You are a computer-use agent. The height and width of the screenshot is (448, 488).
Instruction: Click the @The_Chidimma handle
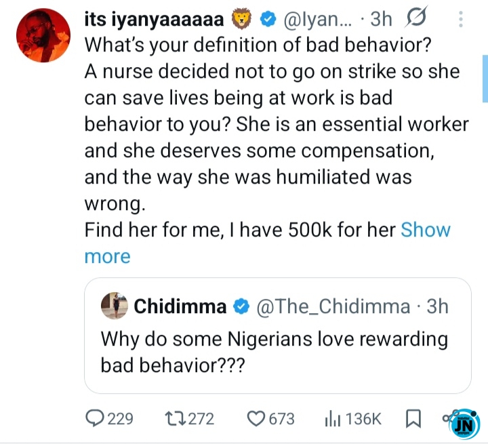333,306
